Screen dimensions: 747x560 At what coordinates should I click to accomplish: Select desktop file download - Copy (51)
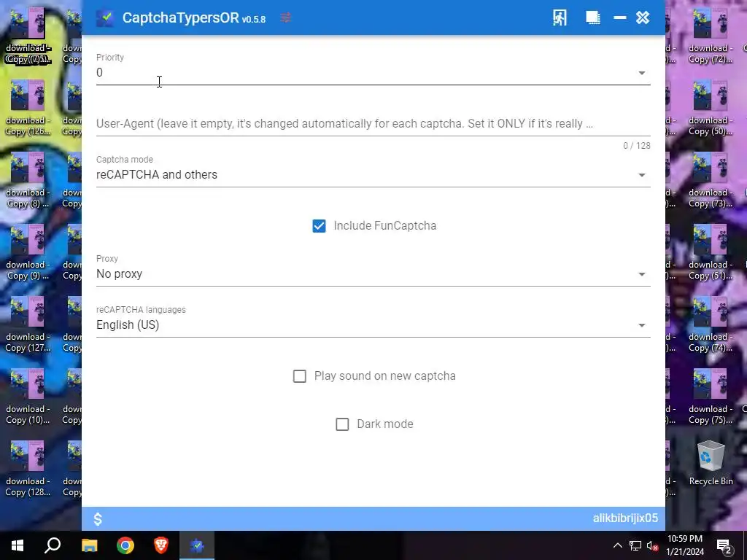pyautogui.click(x=711, y=252)
